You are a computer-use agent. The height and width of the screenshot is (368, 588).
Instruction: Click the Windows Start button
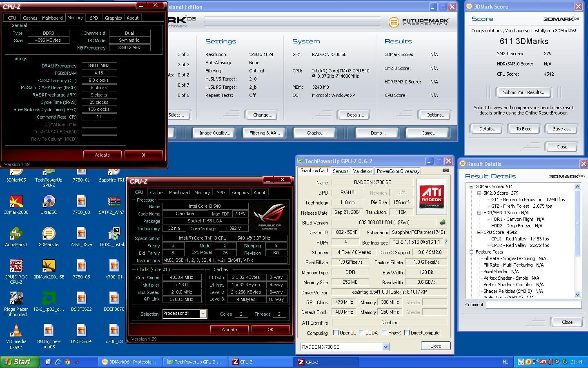[x=20, y=362]
